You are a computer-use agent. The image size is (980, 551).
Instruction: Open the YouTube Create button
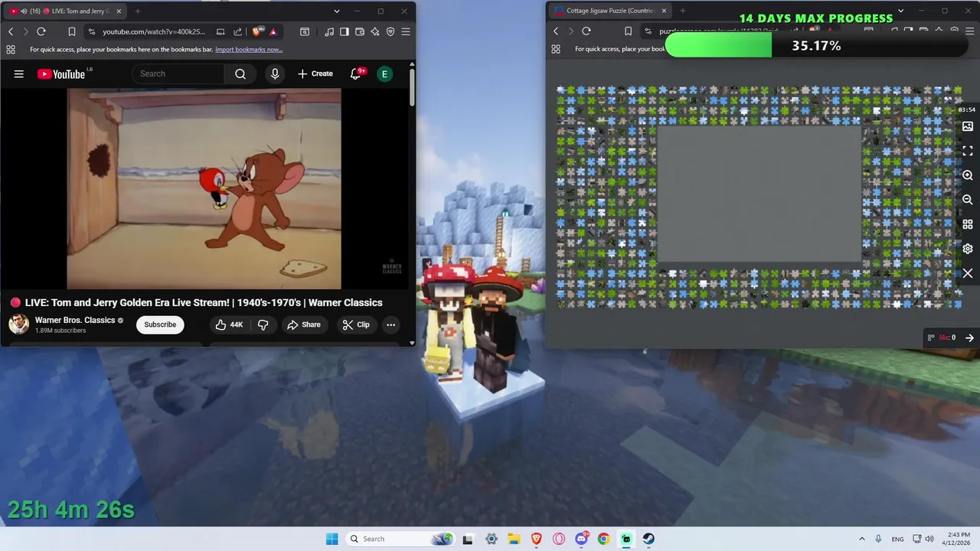point(315,73)
